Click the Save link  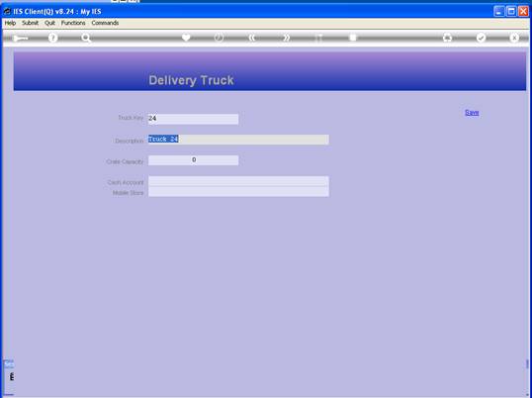[472, 113]
